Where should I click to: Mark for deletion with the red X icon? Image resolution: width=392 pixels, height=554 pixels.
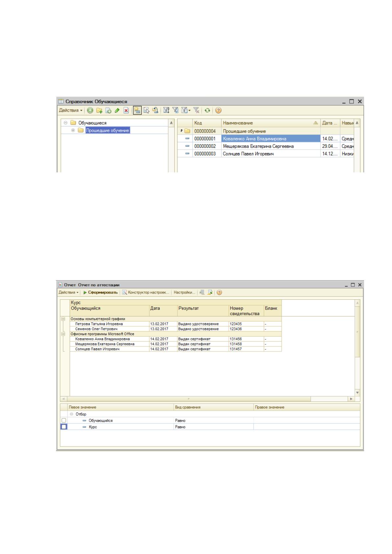coord(126,111)
